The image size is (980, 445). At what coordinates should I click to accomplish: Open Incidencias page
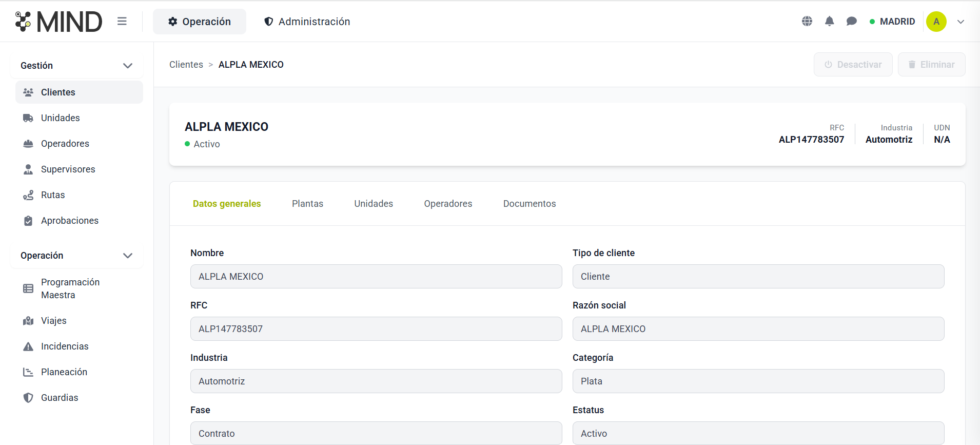click(x=79, y=346)
